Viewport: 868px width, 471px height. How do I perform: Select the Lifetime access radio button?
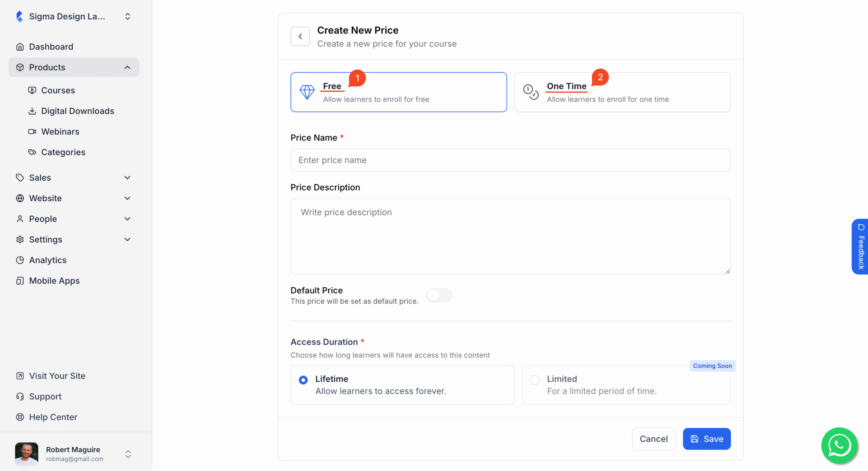(x=303, y=380)
